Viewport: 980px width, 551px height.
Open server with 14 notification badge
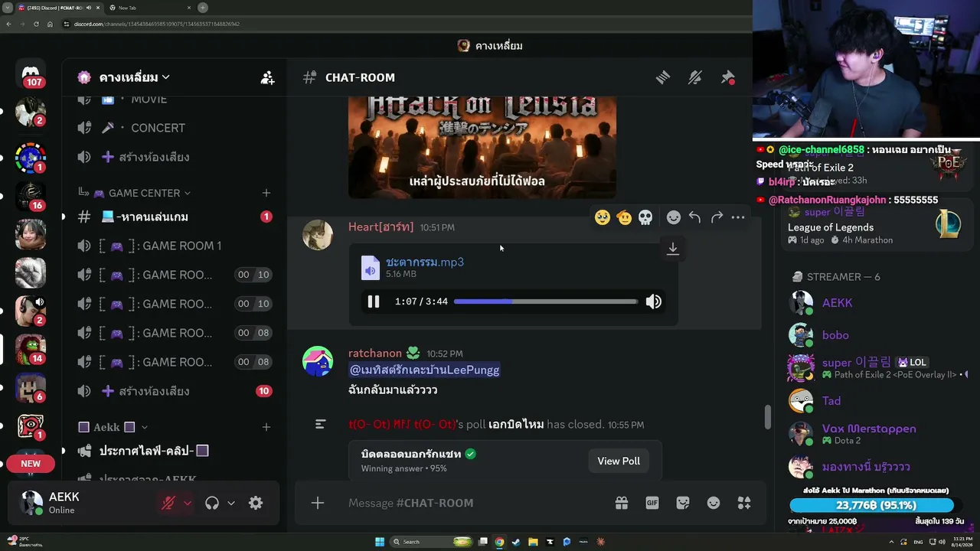pos(31,349)
